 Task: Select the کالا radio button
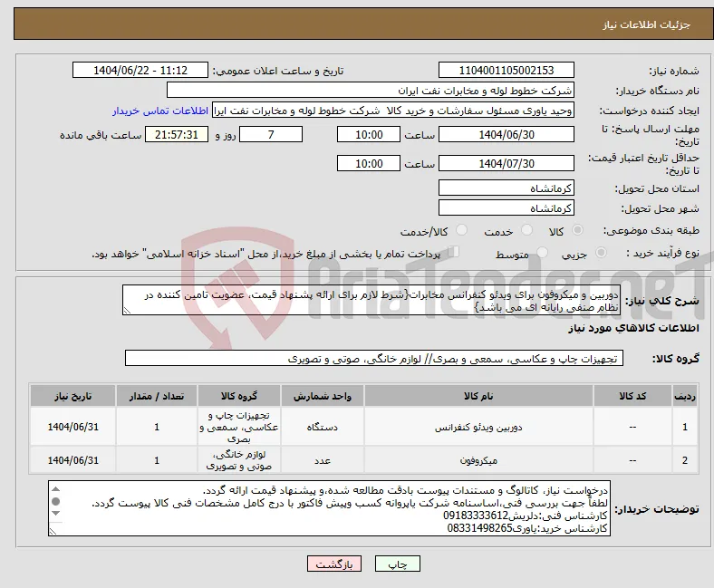tap(577, 230)
